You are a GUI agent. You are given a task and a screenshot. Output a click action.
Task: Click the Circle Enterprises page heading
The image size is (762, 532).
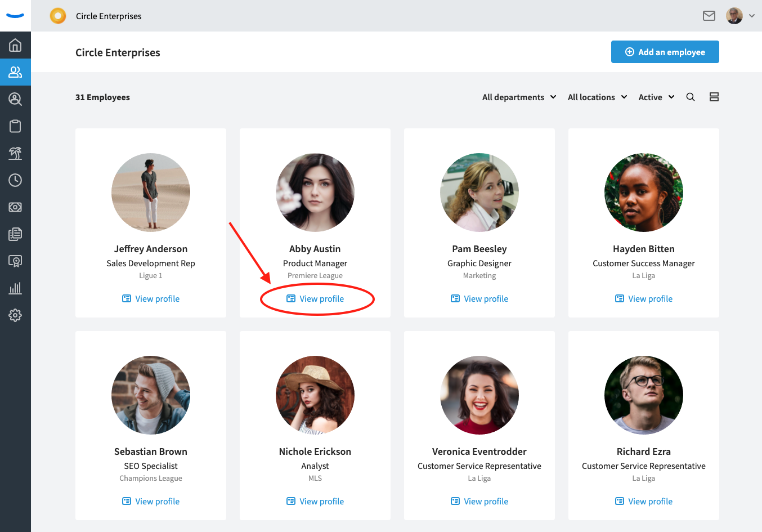pyautogui.click(x=118, y=52)
